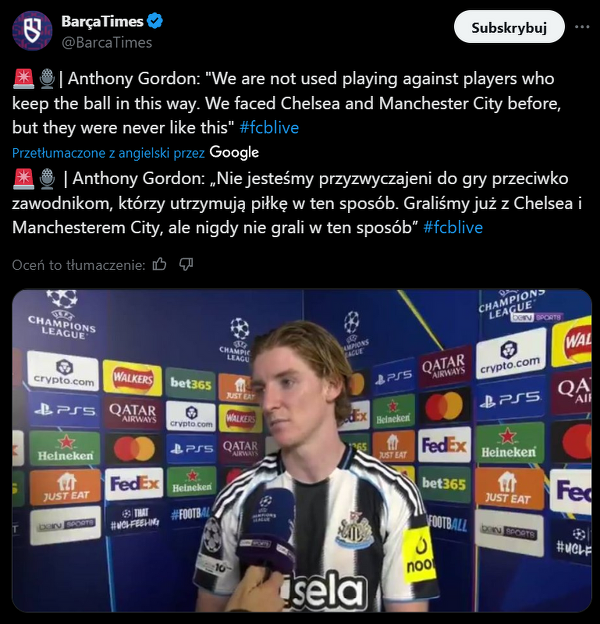Click the microphone emoji in original tweet
The width and height of the screenshot is (600, 624).
pos(47,79)
